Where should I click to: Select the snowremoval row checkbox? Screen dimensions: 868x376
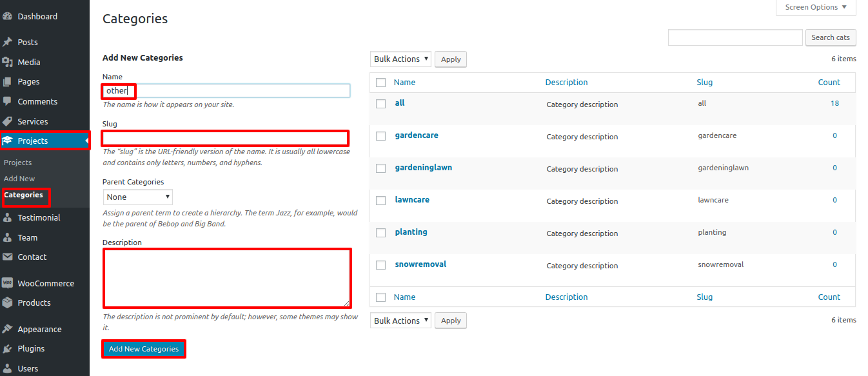coord(380,265)
